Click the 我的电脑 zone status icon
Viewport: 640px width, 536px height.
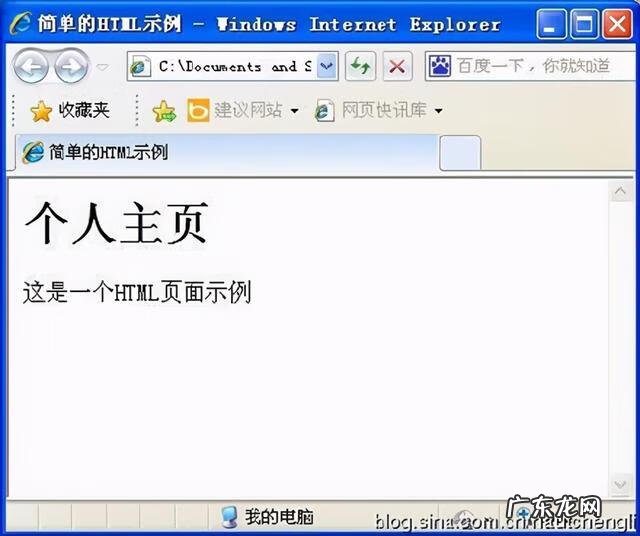[229, 517]
